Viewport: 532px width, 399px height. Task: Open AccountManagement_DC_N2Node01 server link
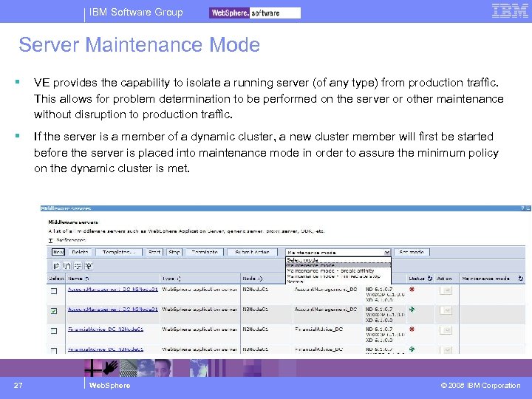tap(113, 290)
